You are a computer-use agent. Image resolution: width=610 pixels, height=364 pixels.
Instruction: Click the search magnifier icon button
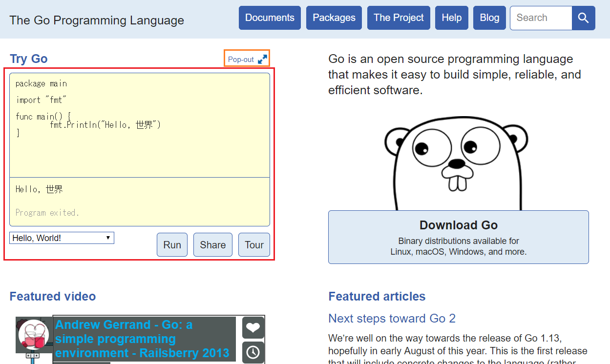583,18
